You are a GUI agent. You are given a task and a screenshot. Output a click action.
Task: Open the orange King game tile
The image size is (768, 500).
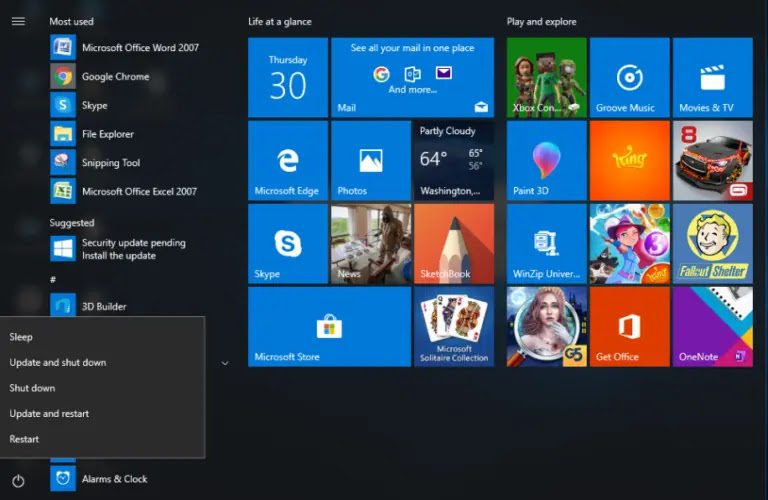[x=629, y=161]
